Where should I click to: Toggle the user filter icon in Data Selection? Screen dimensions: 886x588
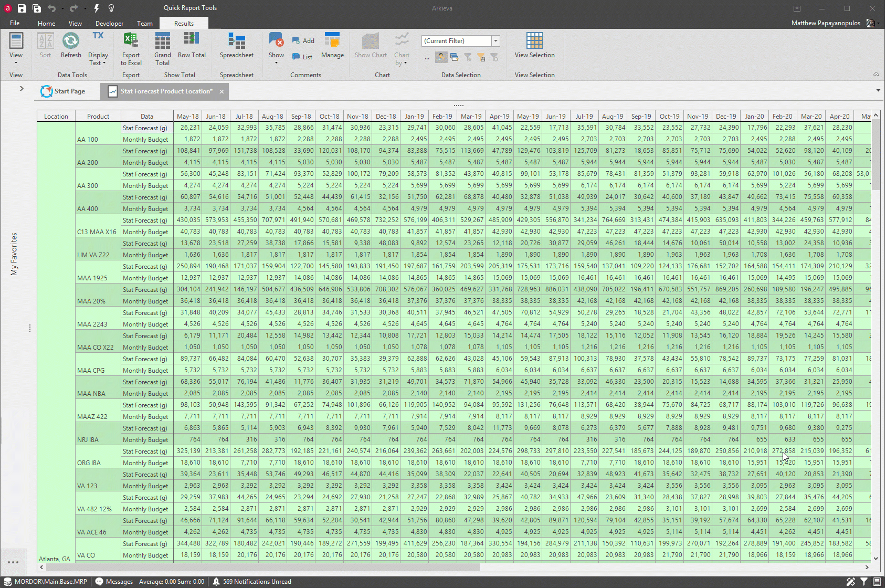point(441,57)
